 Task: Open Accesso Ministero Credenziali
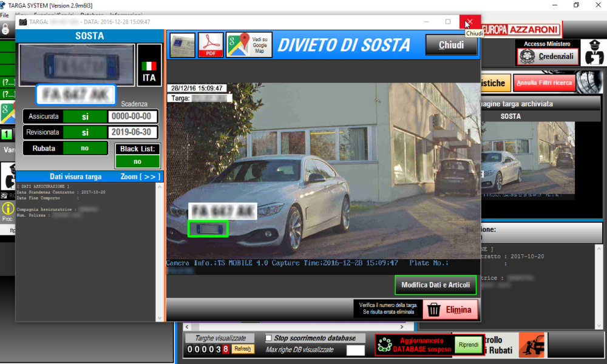pos(547,56)
